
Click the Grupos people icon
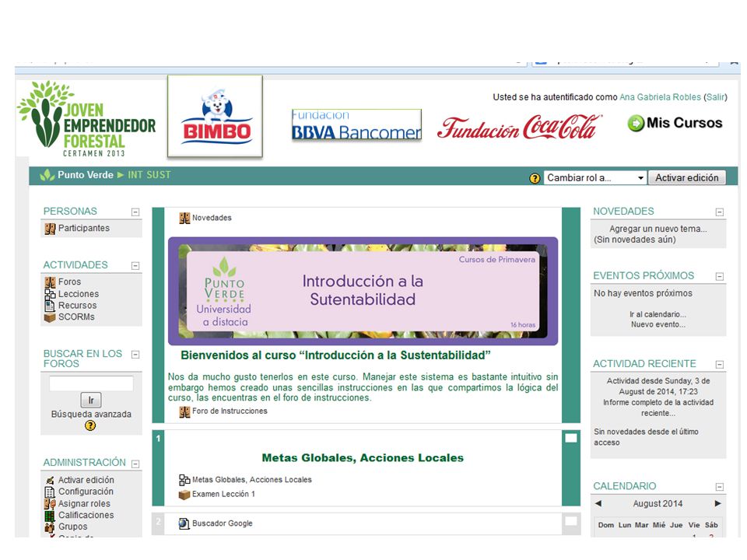click(50, 527)
